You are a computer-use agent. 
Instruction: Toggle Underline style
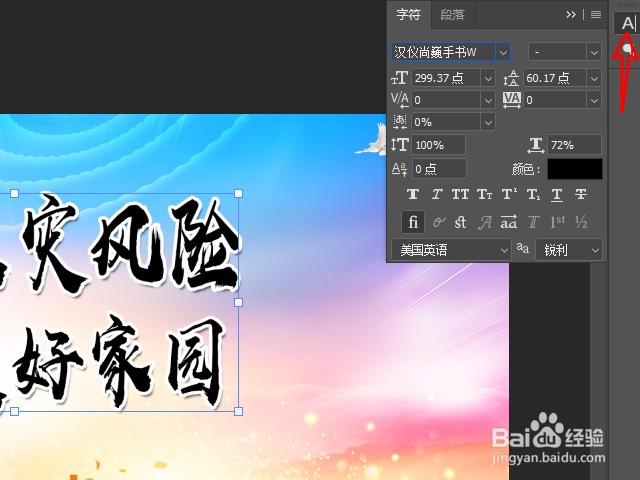[x=557, y=195]
